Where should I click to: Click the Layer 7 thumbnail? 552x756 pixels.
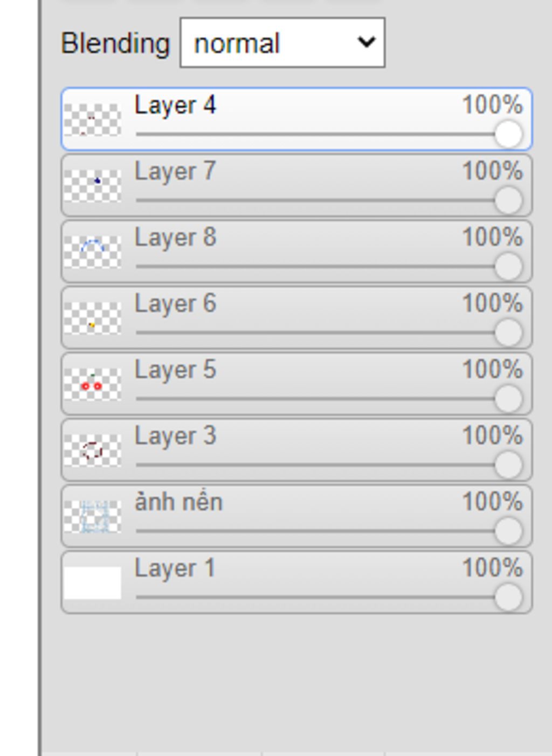[x=92, y=186]
